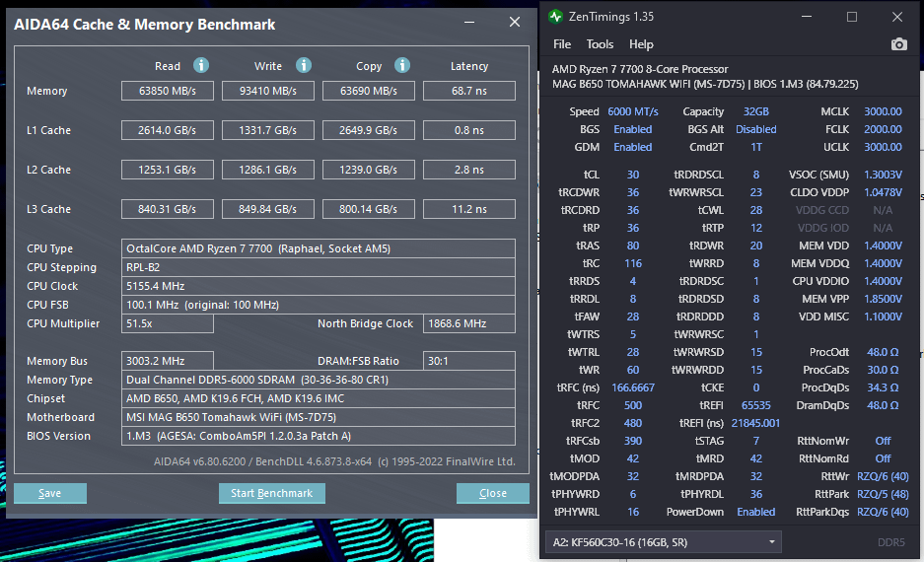Select L1 Cache Copy value 2649.9 GB/s
Screen dimensions: 924x562
(x=368, y=130)
